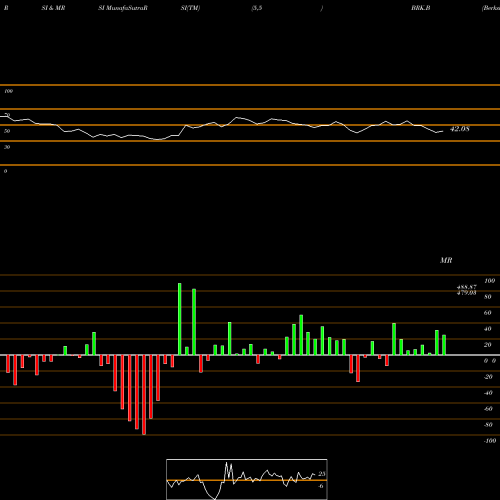Click the -60 axis label

click(488, 409)
